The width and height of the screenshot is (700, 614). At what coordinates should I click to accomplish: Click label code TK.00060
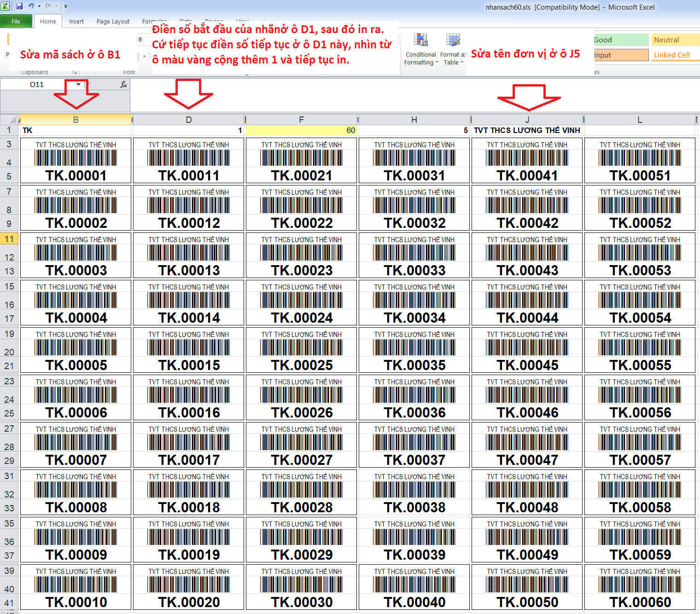pyautogui.click(x=640, y=602)
